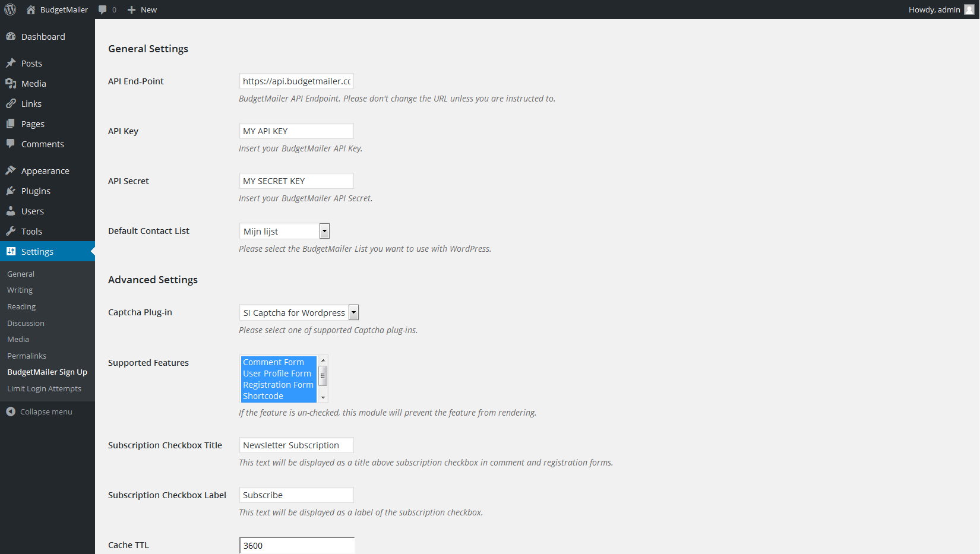Click the Plugins plug icon
This screenshot has height=554, width=980.
(11, 191)
